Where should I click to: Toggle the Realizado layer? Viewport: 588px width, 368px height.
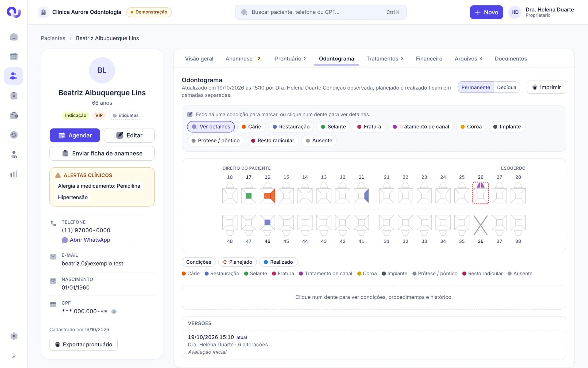pos(278,262)
